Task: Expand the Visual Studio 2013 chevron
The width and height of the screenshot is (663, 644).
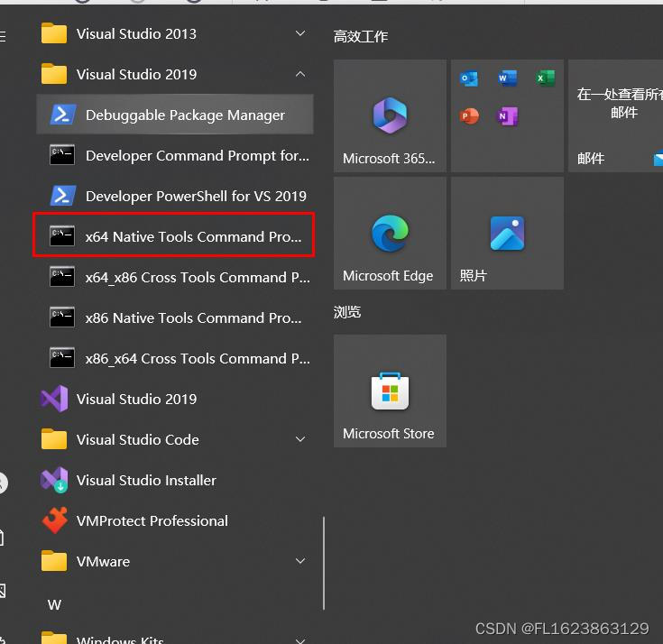Action: click(300, 33)
